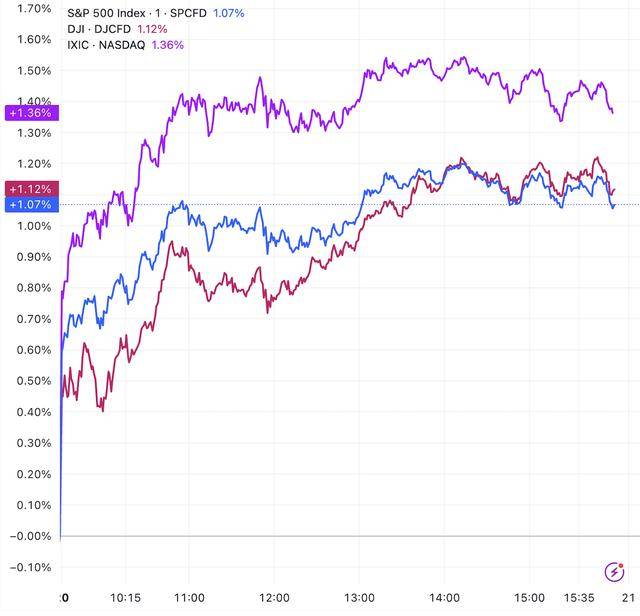Click the −0.00% percent scale label

[x=30, y=536]
